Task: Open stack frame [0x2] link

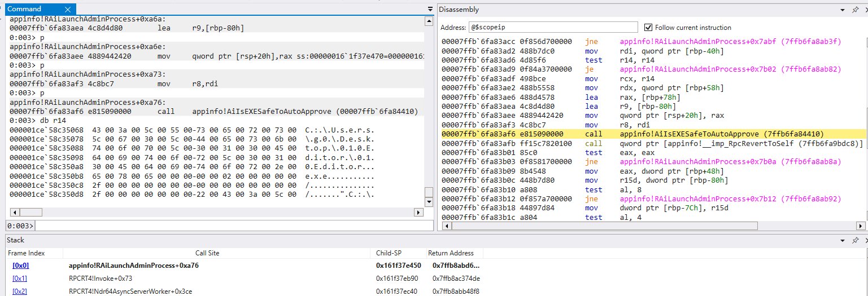Action: (x=20, y=291)
